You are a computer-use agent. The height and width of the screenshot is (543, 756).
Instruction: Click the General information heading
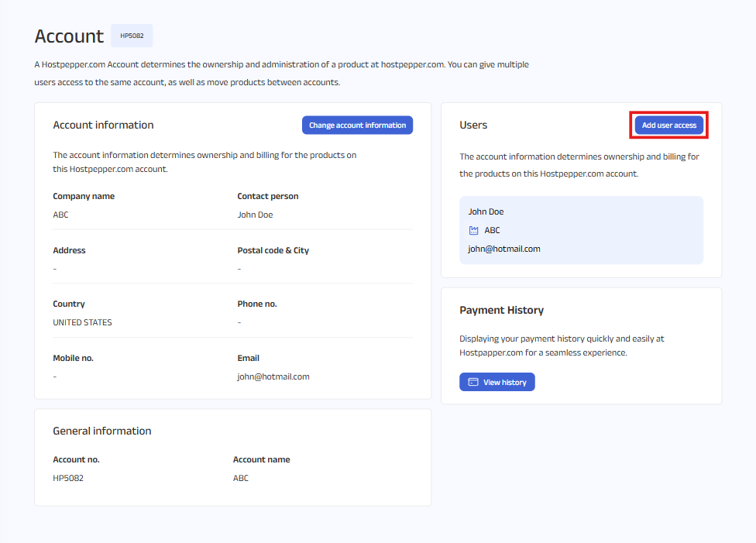(x=101, y=431)
